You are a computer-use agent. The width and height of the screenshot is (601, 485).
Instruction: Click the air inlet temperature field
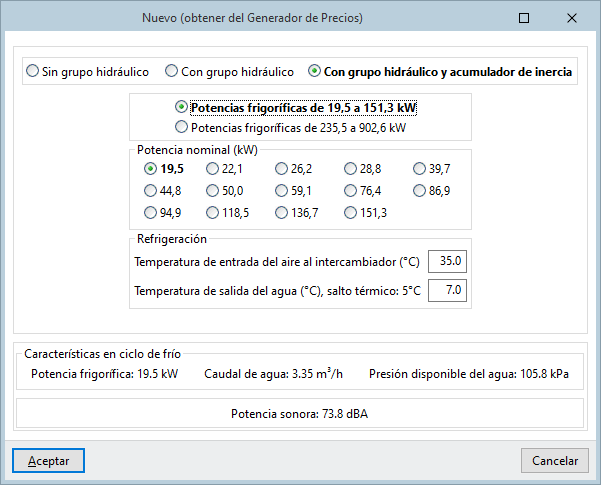click(x=448, y=262)
